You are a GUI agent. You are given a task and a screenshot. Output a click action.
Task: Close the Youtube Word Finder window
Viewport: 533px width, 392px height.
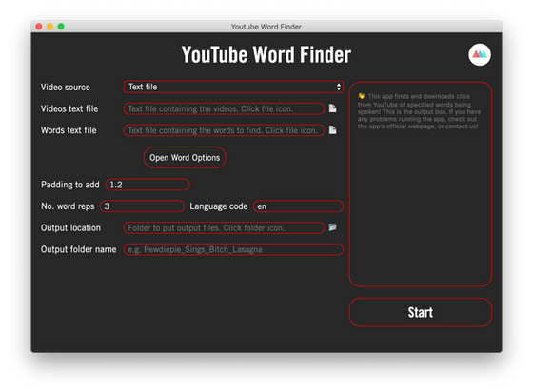39,27
